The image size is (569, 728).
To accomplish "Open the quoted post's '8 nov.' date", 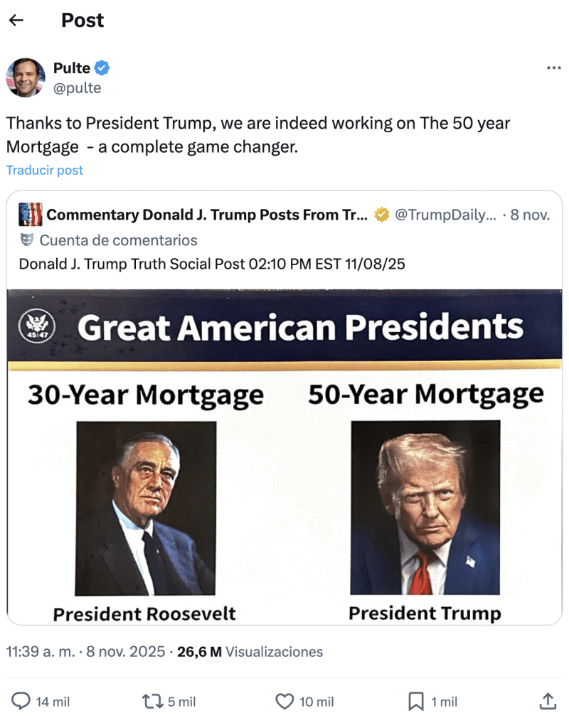I will pyautogui.click(x=529, y=215).
